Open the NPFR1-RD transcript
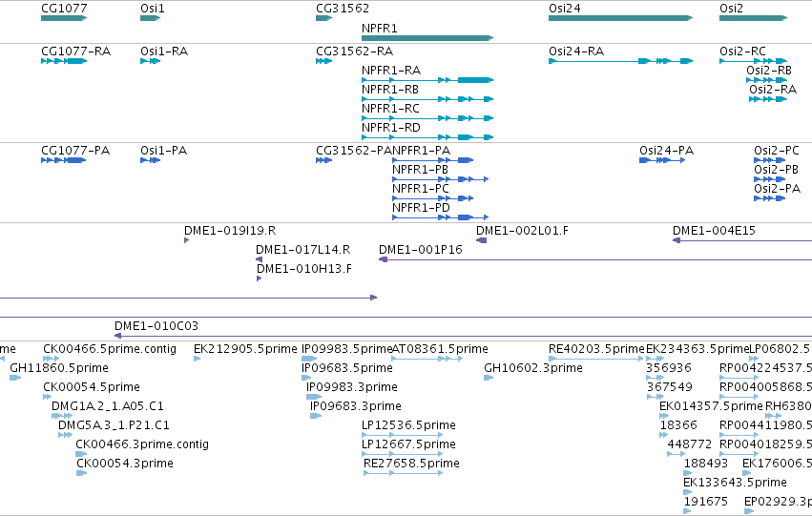812x516 pixels. 391,128
